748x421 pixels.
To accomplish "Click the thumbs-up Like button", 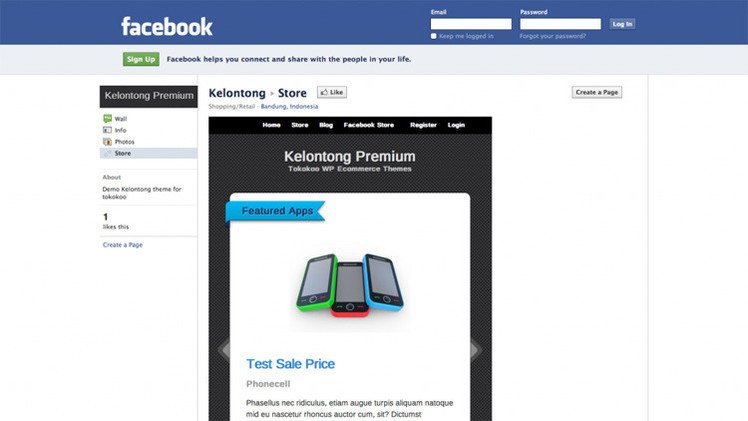I will click(x=332, y=92).
